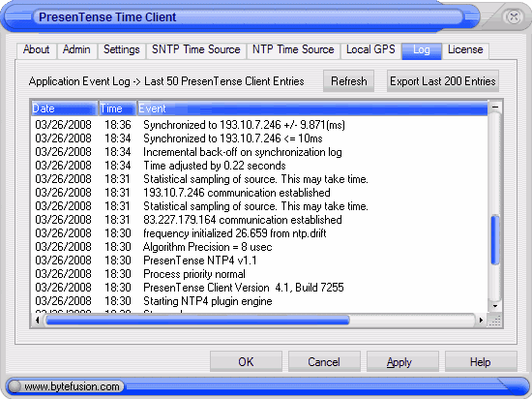Screen dimensions: 532x399
Task: Select 'Synchronized to 193.10.7.246 <= 10ms' entry
Action: (259, 138)
